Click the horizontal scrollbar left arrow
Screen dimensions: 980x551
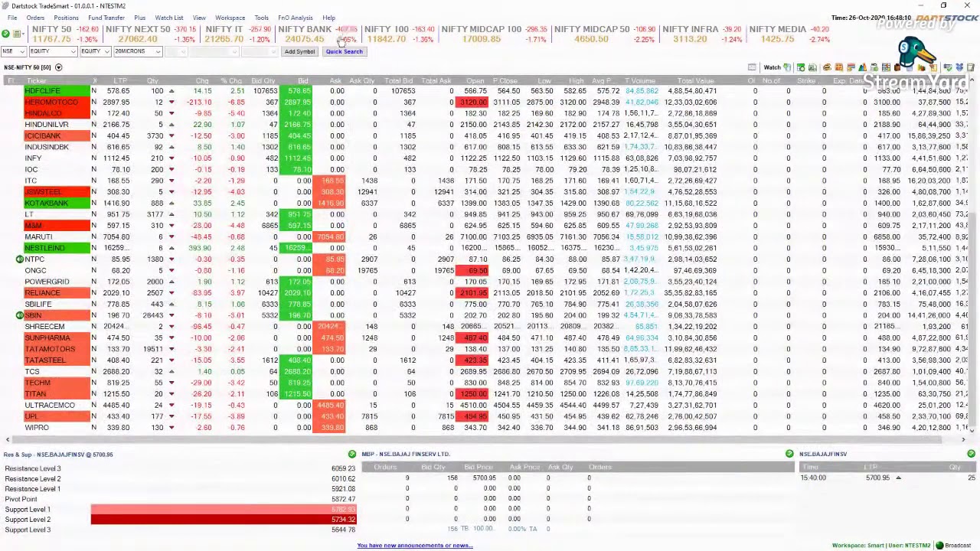pyautogui.click(x=8, y=439)
